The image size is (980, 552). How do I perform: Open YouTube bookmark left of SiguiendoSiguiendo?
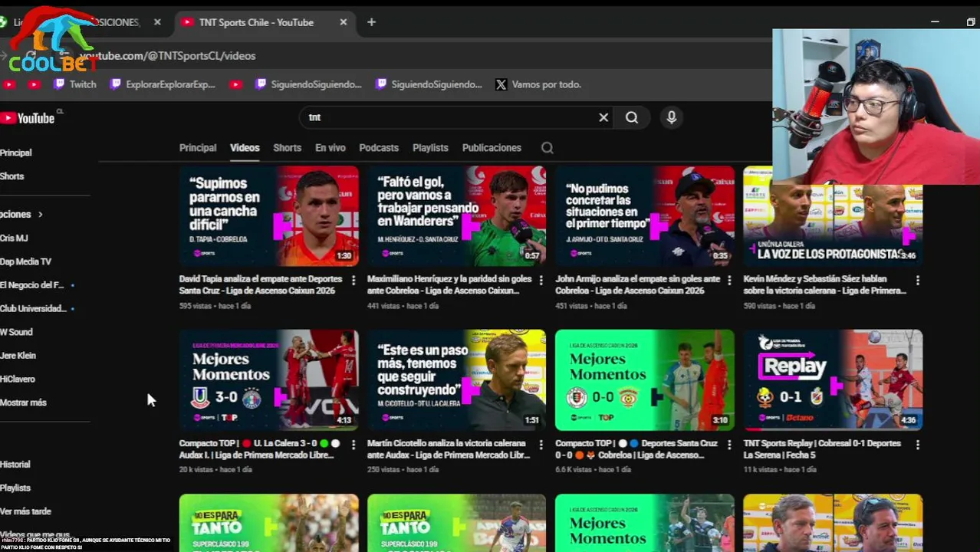236,84
